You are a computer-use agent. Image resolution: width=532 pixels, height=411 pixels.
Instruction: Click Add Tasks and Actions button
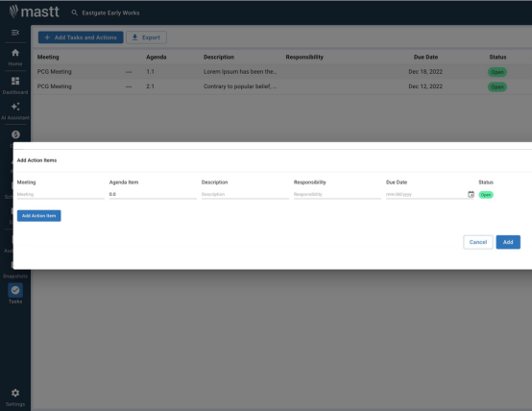81,37
